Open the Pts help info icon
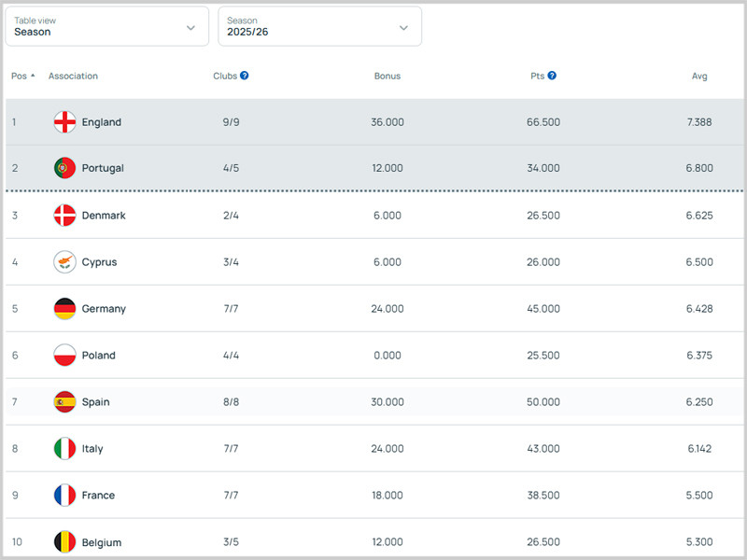Viewport: 747px width, 560px height. (552, 76)
